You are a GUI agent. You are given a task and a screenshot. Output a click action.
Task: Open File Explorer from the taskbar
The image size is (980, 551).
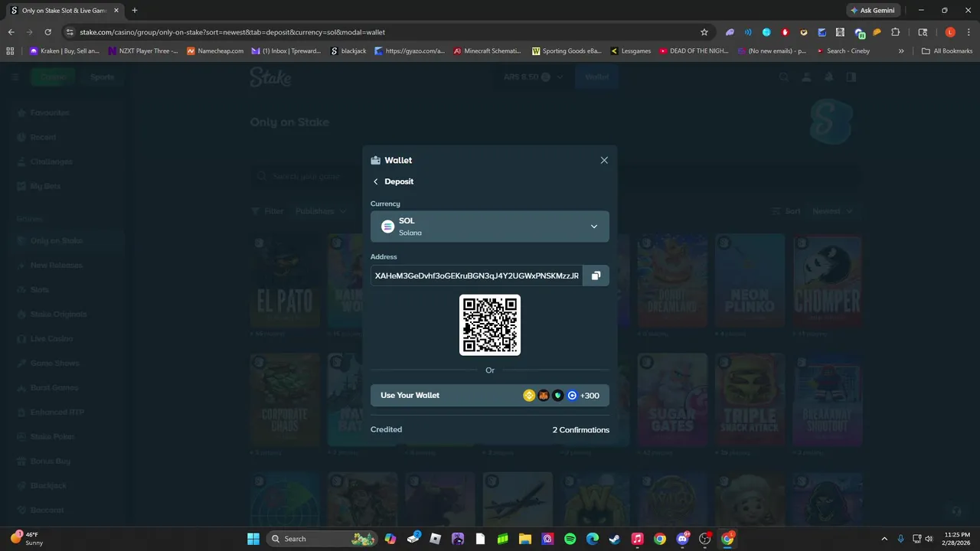point(525,539)
